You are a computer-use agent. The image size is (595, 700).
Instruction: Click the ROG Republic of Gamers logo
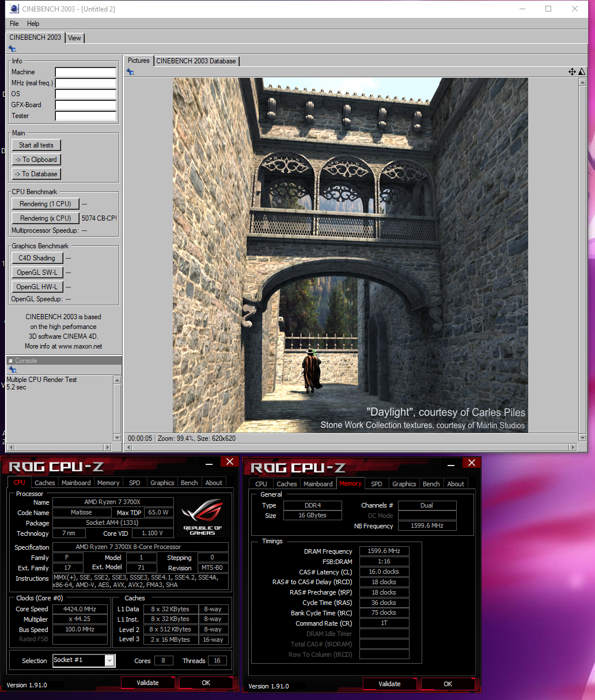click(x=202, y=517)
